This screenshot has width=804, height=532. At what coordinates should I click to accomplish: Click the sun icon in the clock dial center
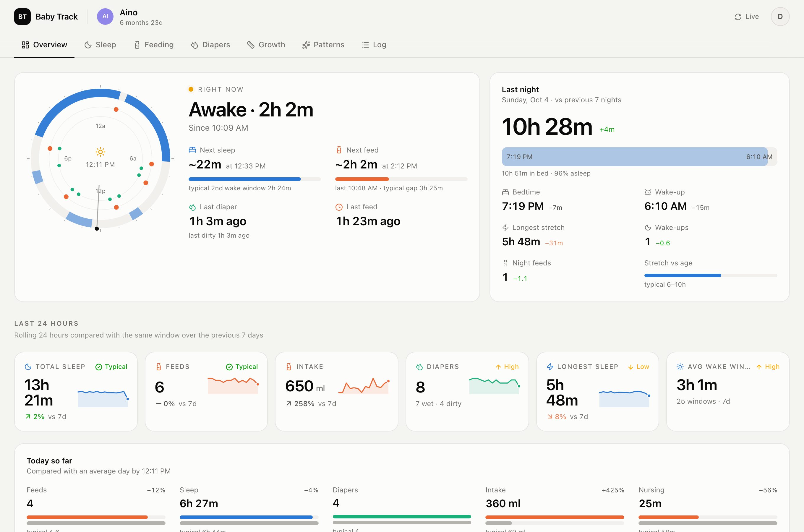point(100,151)
